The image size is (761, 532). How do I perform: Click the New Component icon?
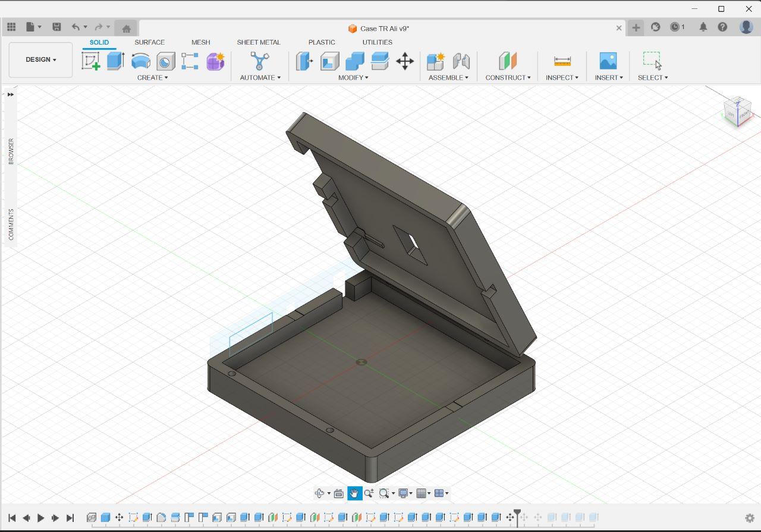[436, 61]
